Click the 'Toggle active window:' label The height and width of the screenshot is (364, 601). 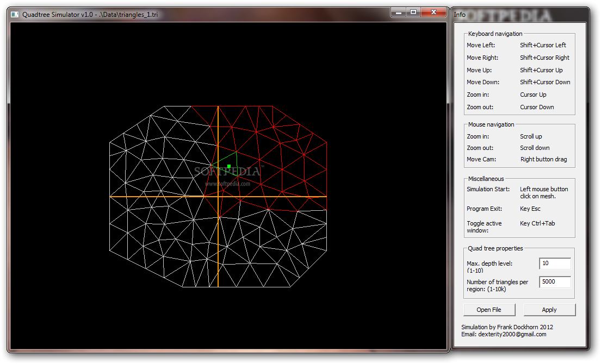(484, 227)
